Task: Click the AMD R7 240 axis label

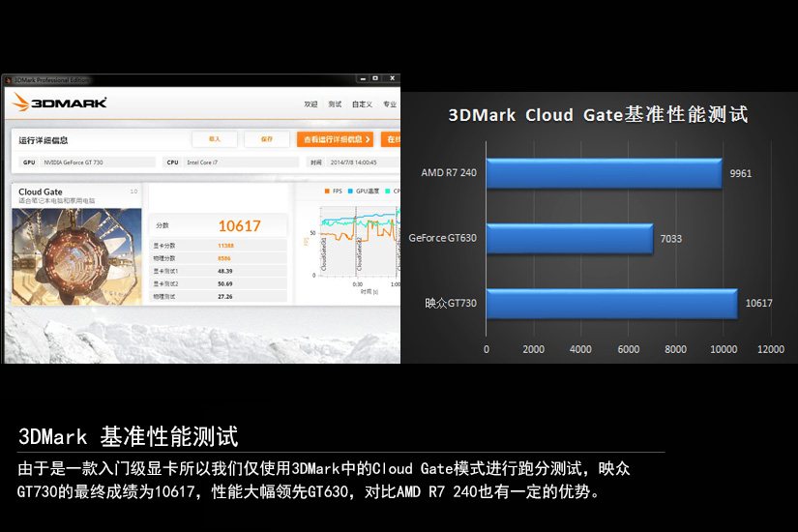Action: tap(449, 172)
